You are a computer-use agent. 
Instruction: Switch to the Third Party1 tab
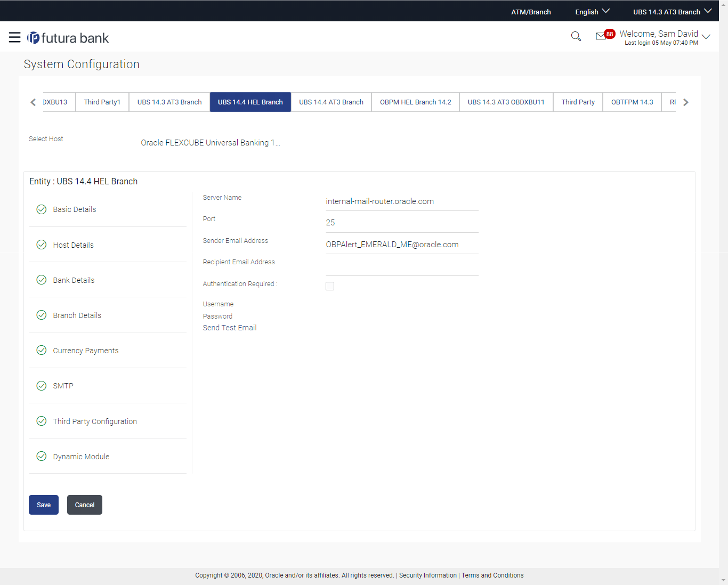pos(102,102)
